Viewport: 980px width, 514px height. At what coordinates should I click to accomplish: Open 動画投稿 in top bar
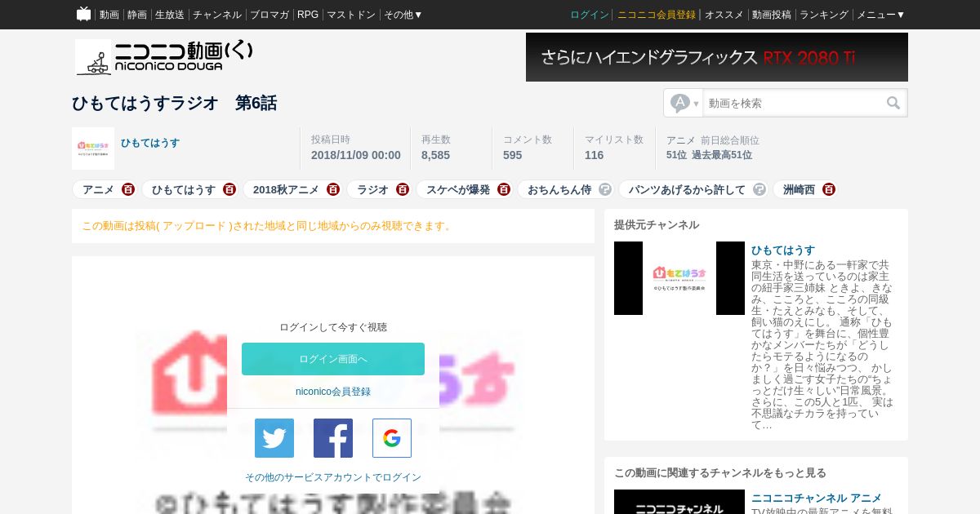coord(772,15)
